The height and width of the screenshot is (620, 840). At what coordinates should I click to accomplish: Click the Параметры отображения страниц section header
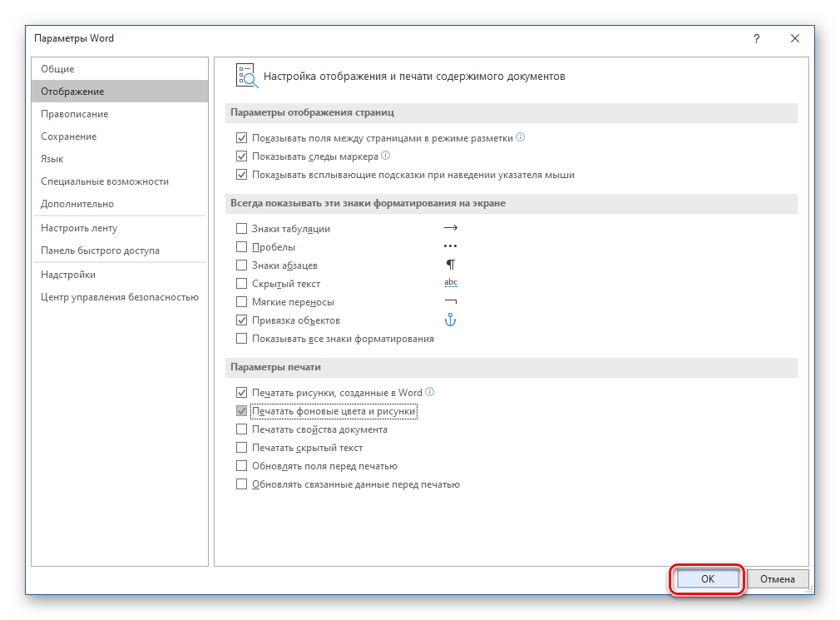pos(511,112)
